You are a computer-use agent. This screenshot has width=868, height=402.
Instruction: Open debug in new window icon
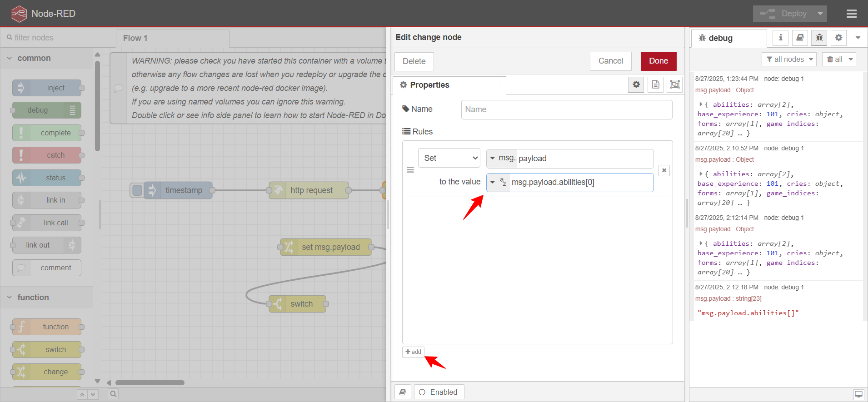click(x=858, y=394)
